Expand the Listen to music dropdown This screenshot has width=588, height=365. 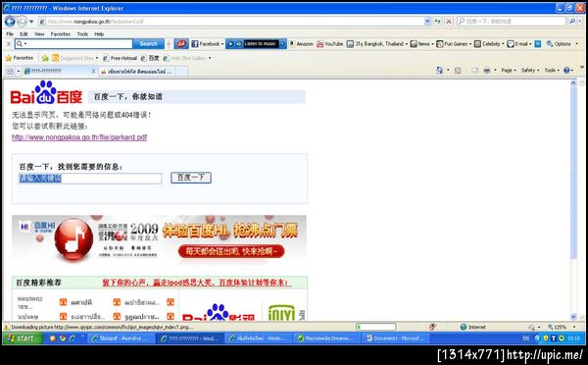283,44
